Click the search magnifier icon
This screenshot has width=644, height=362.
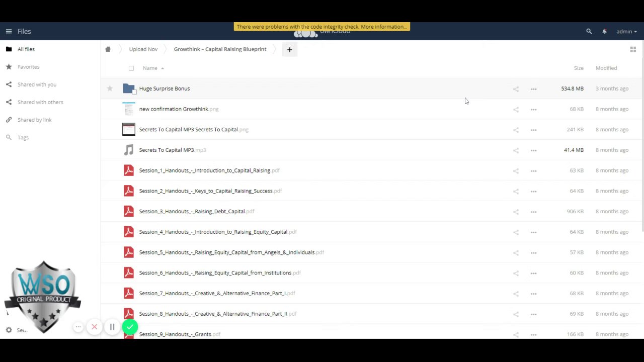click(589, 31)
